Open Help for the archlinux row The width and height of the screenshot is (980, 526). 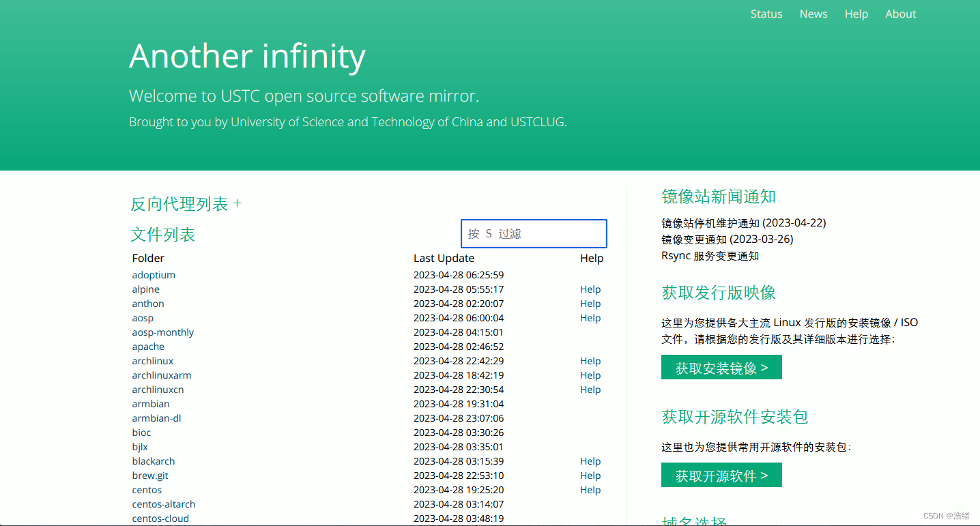[590, 361]
